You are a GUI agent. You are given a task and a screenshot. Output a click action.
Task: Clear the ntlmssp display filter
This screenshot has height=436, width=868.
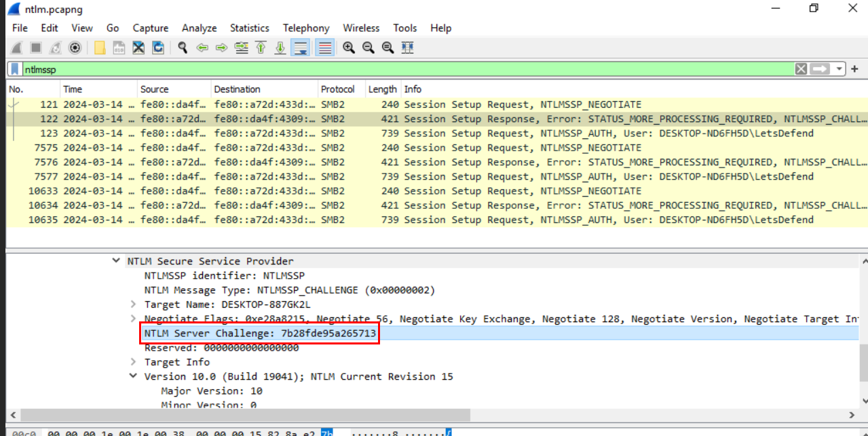tap(801, 69)
